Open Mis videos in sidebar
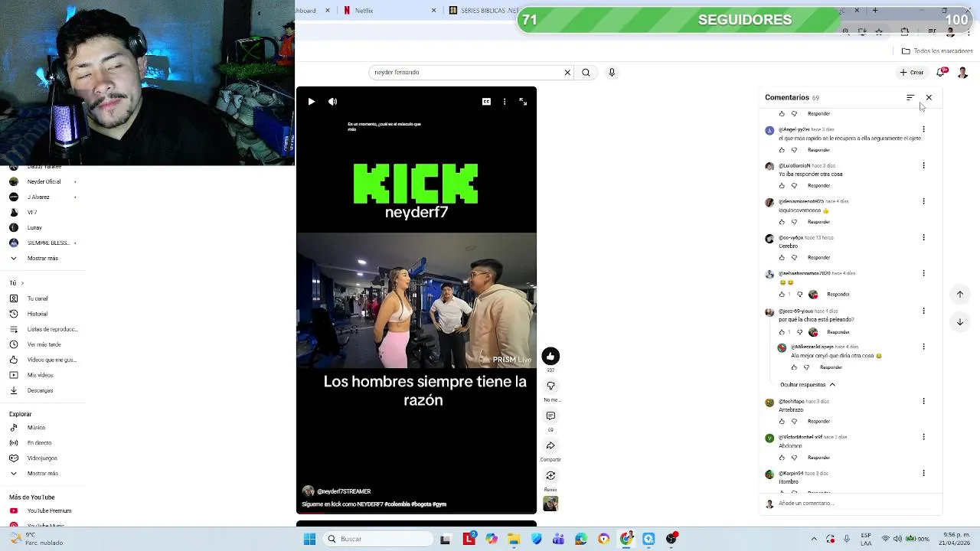Image resolution: width=980 pixels, height=551 pixels. point(40,375)
